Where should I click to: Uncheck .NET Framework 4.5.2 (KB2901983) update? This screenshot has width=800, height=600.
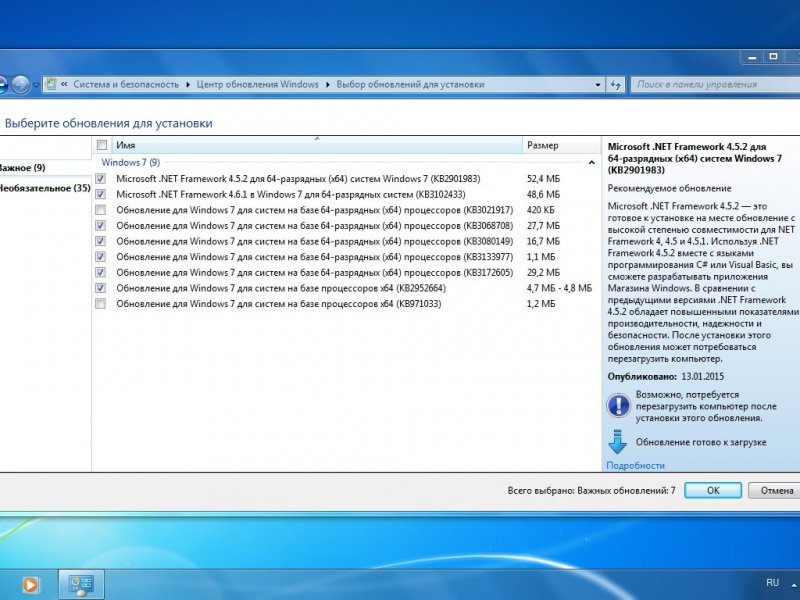coord(100,179)
